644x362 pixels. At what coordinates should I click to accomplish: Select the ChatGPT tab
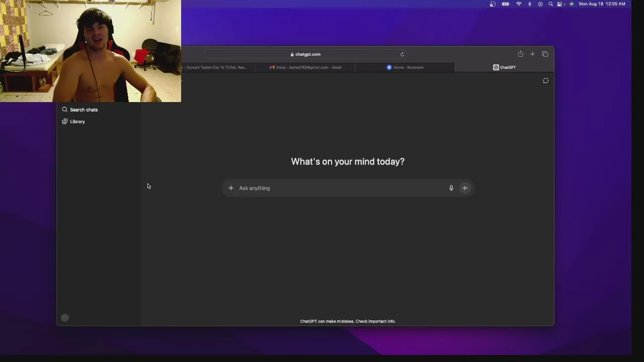pyautogui.click(x=504, y=67)
